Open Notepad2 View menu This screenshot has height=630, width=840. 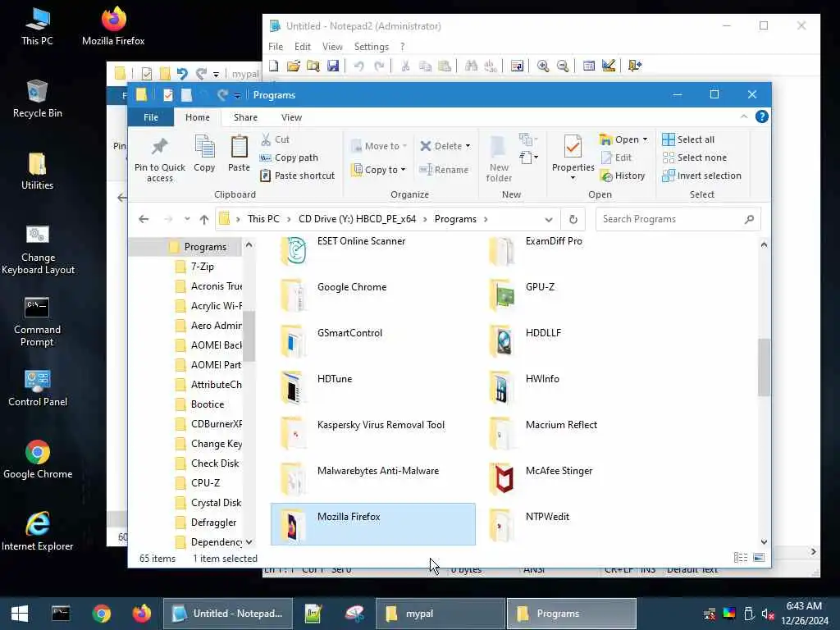pyautogui.click(x=332, y=47)
